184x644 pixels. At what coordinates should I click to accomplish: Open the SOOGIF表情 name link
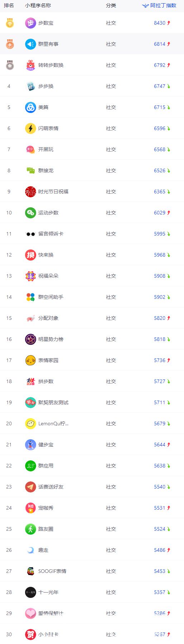[52, 571]
